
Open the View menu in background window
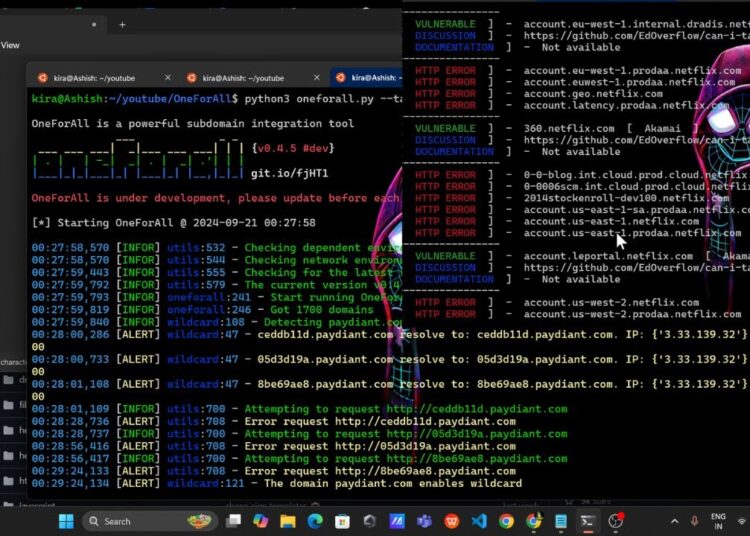click(x=10, y=45)
